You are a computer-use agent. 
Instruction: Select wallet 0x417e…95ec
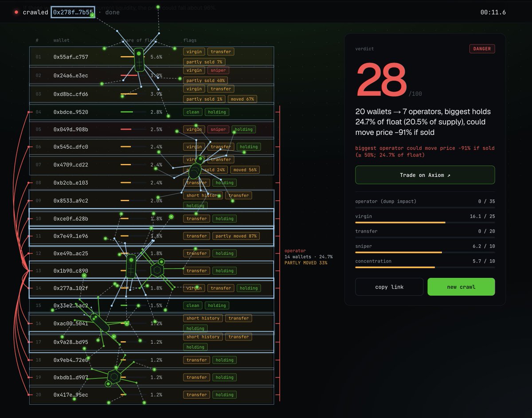[x=70, y=395]
